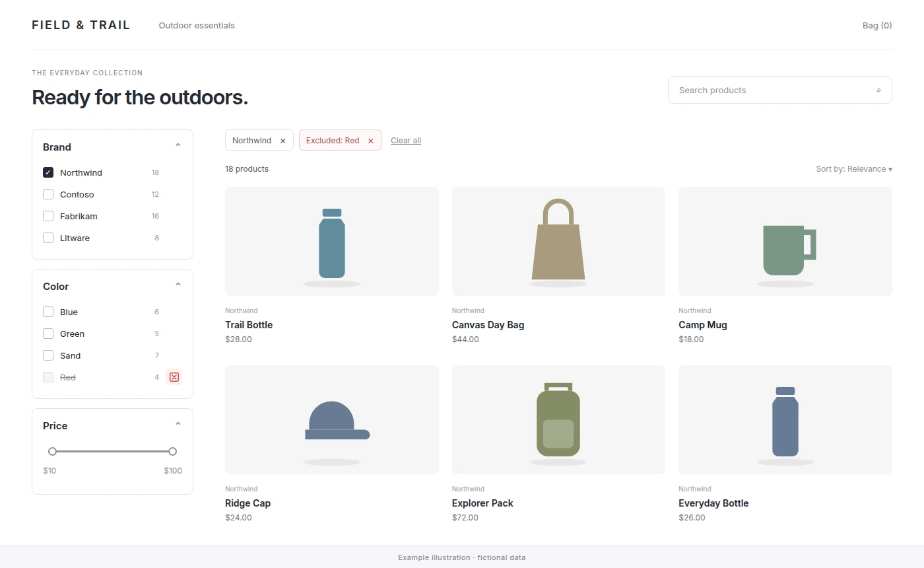Open the Canvas Day Bag product image
924x568 pixels.
click(x=558, y=241)
